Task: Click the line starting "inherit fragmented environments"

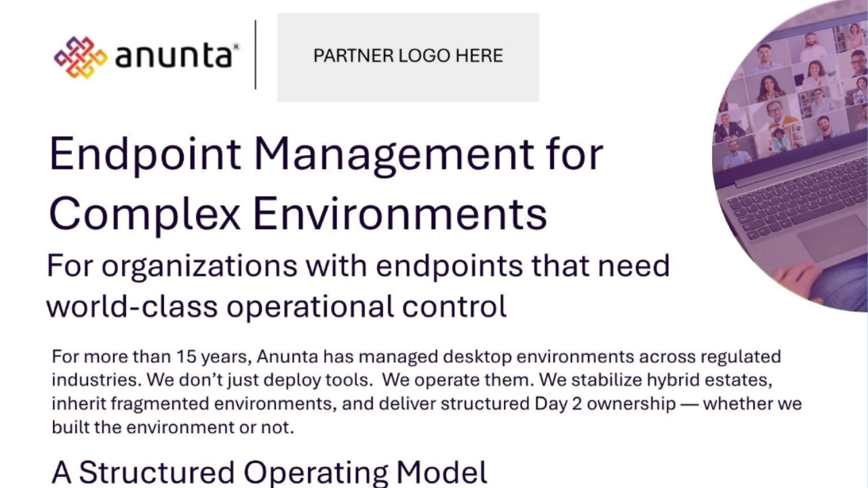Action: [x=427, y=404]
